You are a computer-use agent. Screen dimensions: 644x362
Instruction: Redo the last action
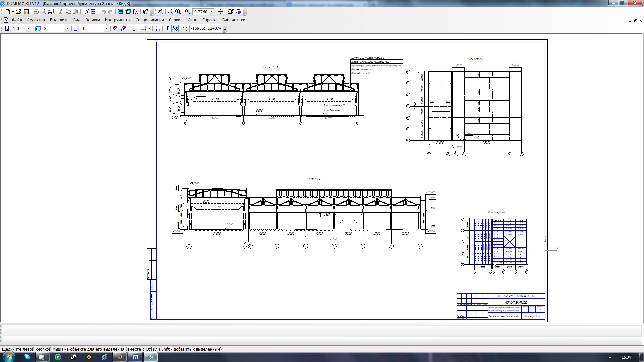pyautogui.click(x=110, y=12)
